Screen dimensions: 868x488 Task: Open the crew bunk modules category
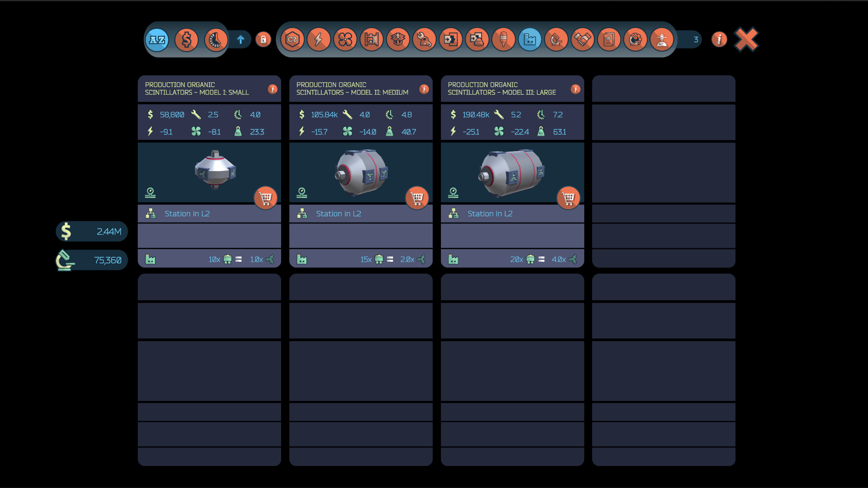(x=371, y=39)
